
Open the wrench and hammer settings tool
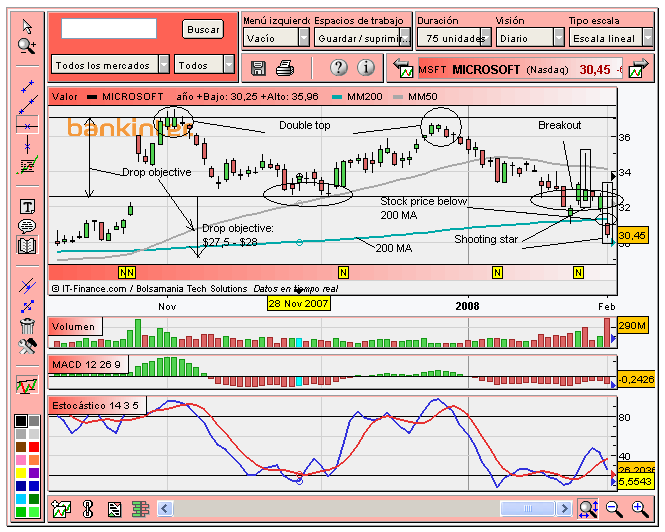(27, 346)
